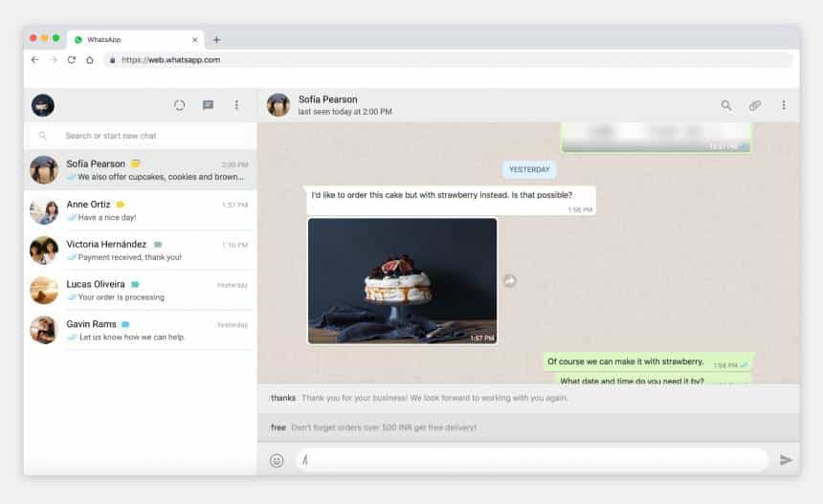Click Victoria Hernández's profile photo
This screenshot has height=504, width=823.
tap(44, 251)
